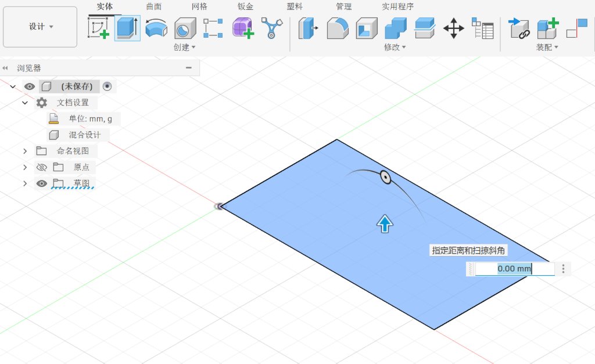
Task: Click the 文档设置 gear icon
Action: pos(40,102)
